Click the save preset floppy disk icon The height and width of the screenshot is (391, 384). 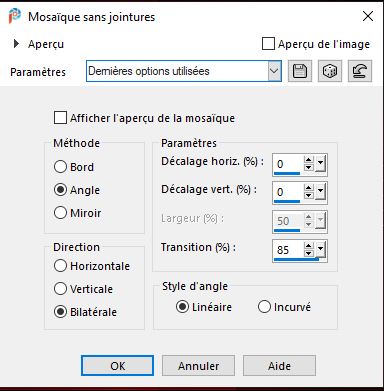(300, 71)
